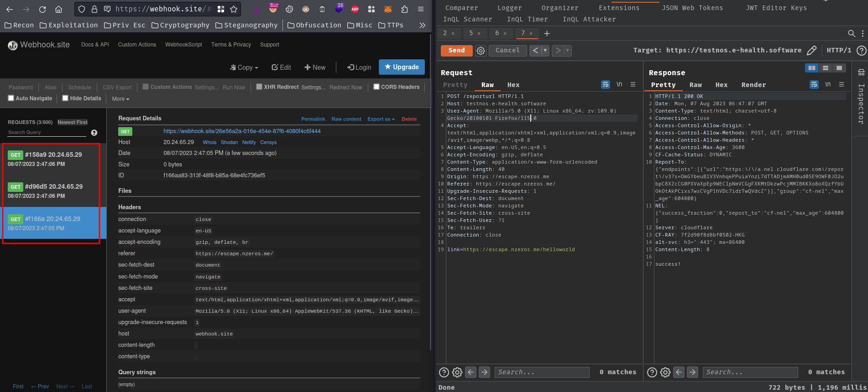
Task: Open the Export as dropdown
Action: pos(381,119)
